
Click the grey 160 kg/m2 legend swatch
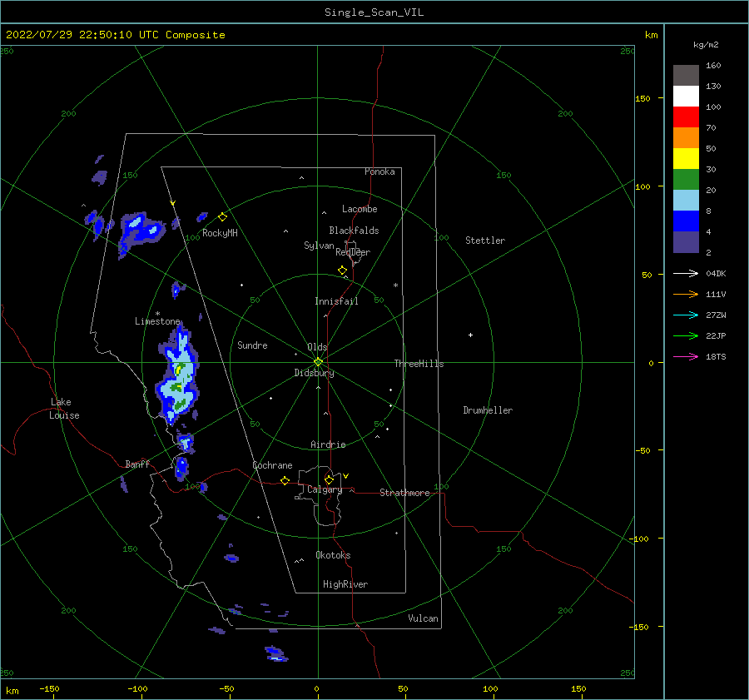pos(686,76)
